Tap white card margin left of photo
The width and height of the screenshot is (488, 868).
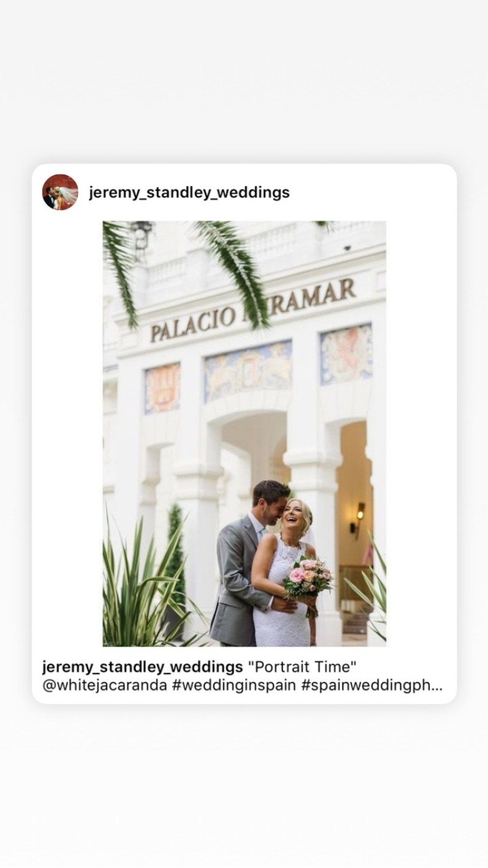67,433
